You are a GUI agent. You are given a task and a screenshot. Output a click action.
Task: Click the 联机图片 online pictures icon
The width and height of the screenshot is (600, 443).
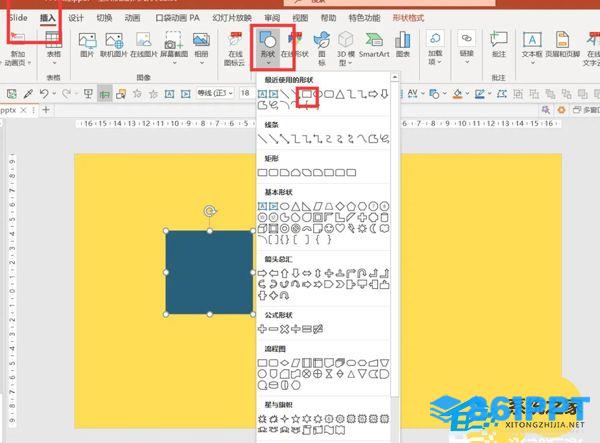point(114,45)
